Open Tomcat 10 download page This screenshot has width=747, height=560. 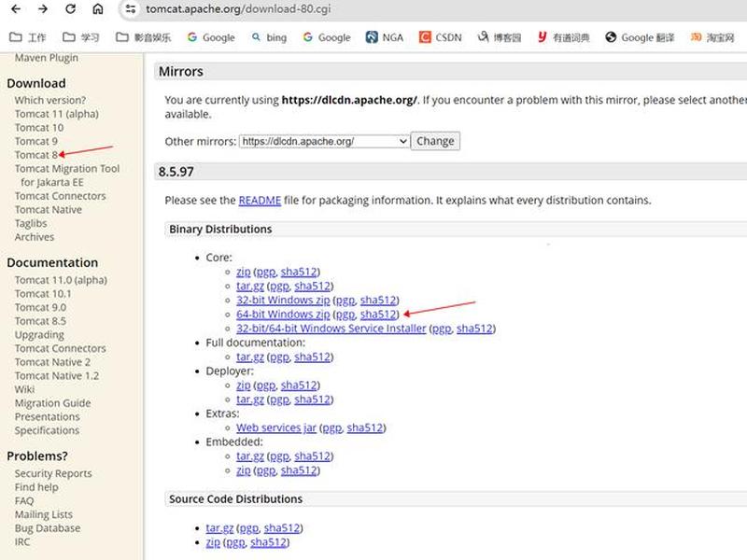(x=39, y=128)
